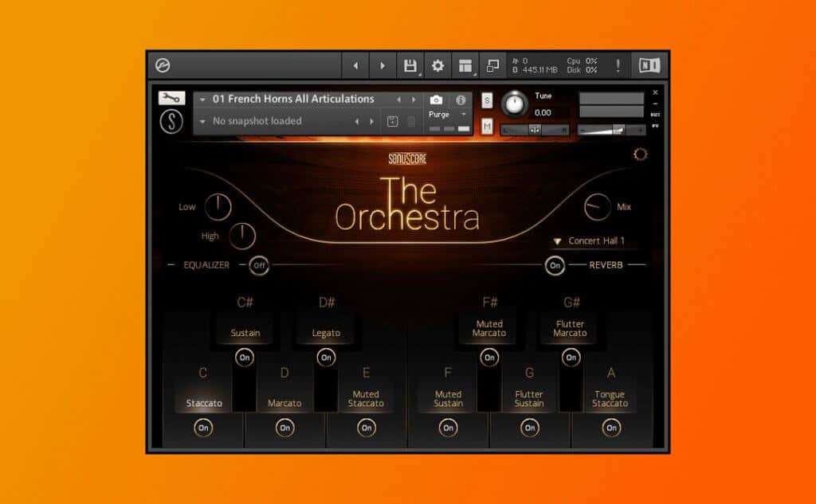Viewport: 816px width, 504px height.
Task: Disable the F Muted Sustain On toggle
Action: (x=448, y=428)
